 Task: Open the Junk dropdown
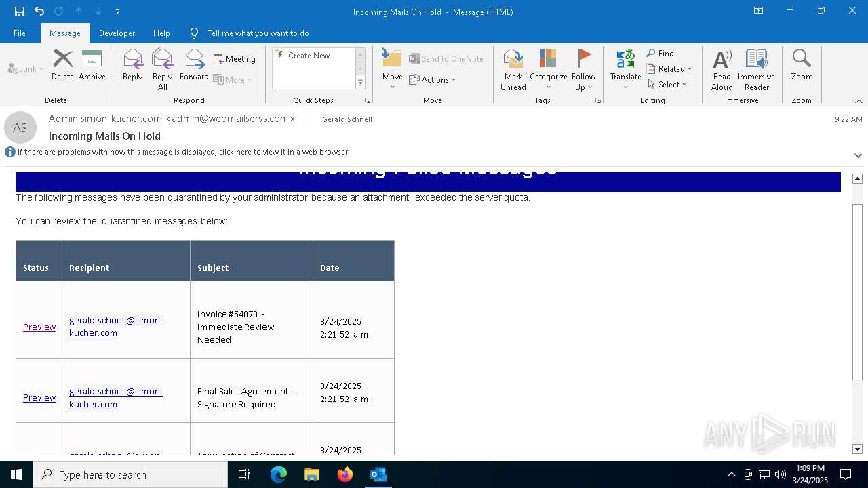[x=26, y=69]
